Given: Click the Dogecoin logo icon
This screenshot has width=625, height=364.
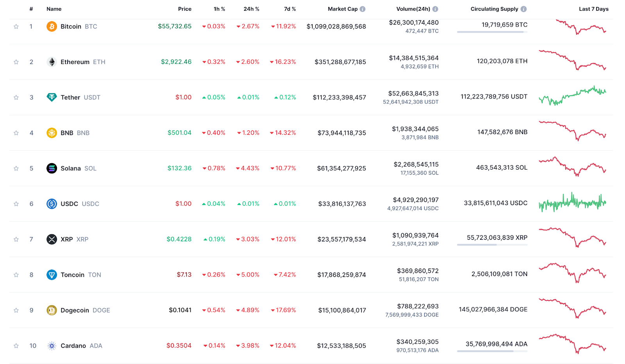Looking at the screenshot, I should pyautogui.click(x=52, y=310).
